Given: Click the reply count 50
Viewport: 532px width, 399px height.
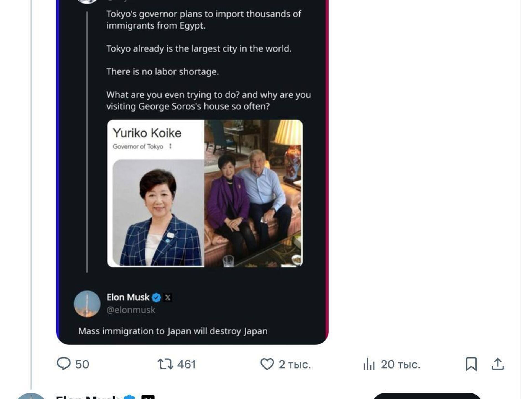Looking at the screenshot, I should coord(82,364).
